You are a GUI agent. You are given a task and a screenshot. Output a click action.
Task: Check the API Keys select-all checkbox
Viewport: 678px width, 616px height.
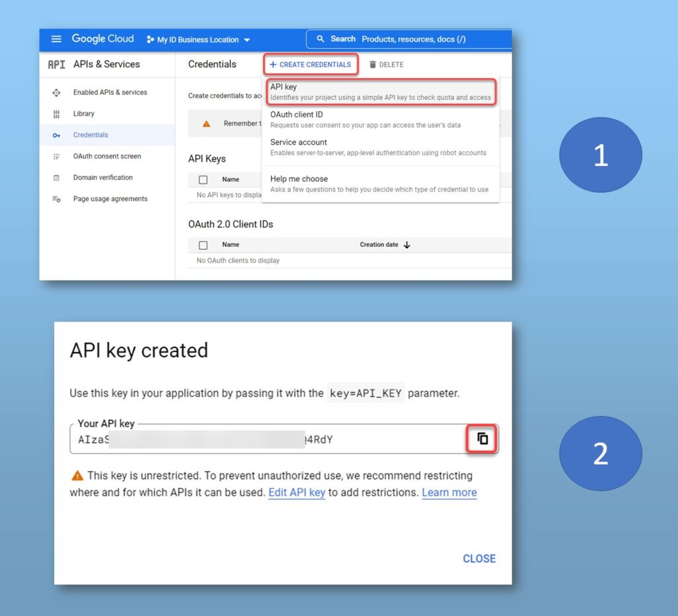point(203,179)
